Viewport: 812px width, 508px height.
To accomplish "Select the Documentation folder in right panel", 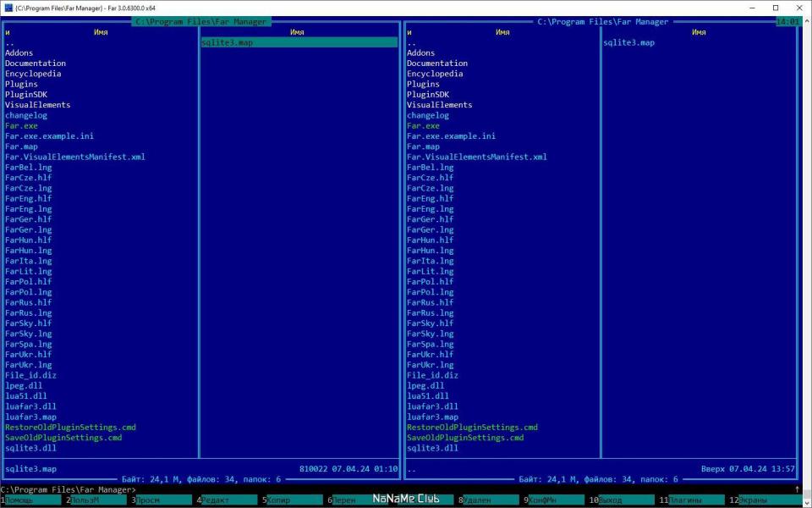I will 437,63.
